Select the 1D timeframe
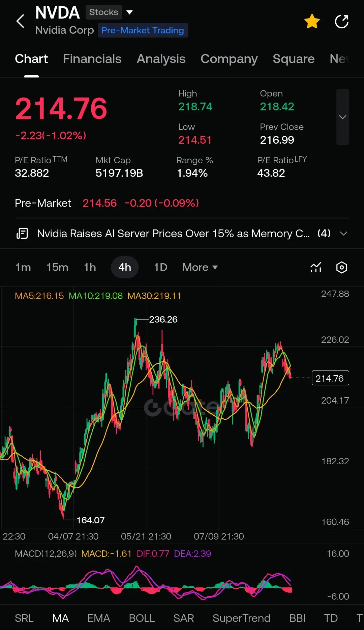This screenshot has width=364, height=630. click(x=160, y=267)
